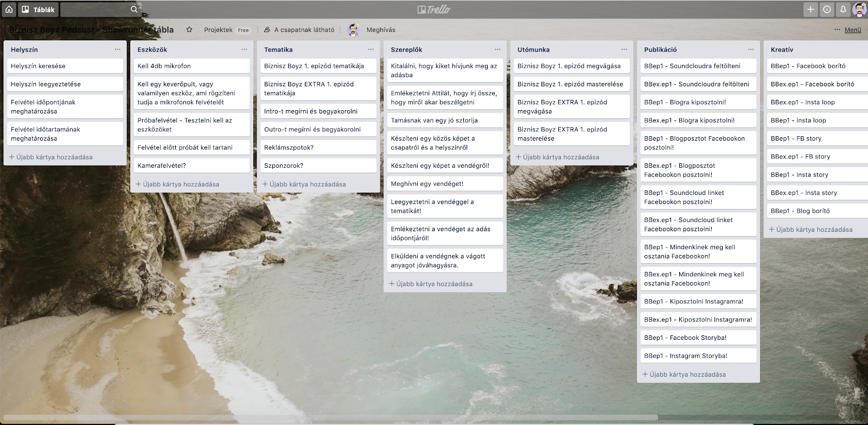Click the plus create icon
This screenshot has width=868, height=425.
coord(810,9)
